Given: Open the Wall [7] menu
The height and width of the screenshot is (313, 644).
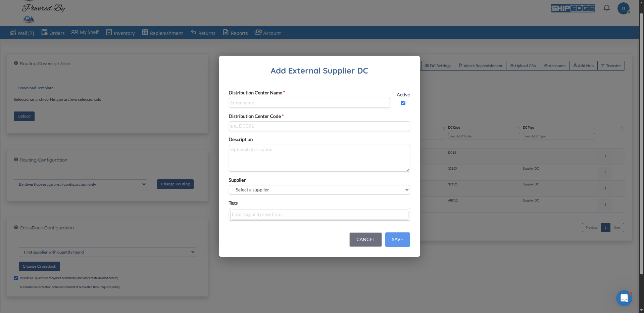Looking at the screenshot, I should [x=22, y=33].
